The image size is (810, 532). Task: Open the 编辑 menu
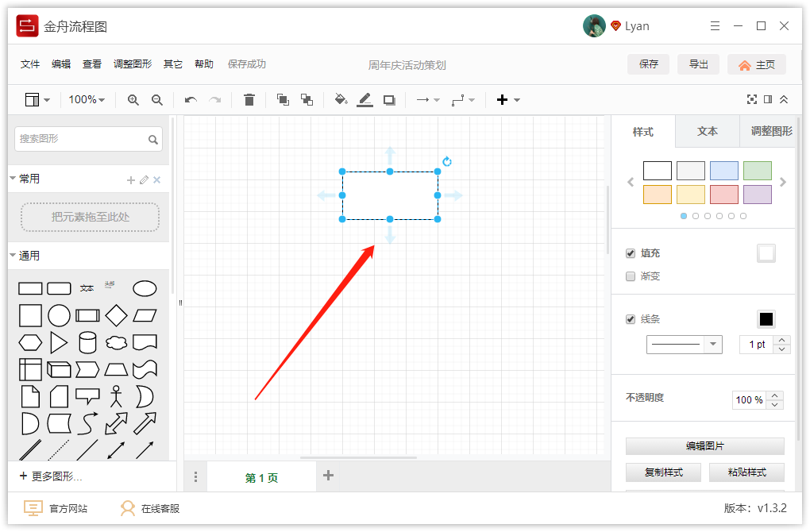click(61, 64)
